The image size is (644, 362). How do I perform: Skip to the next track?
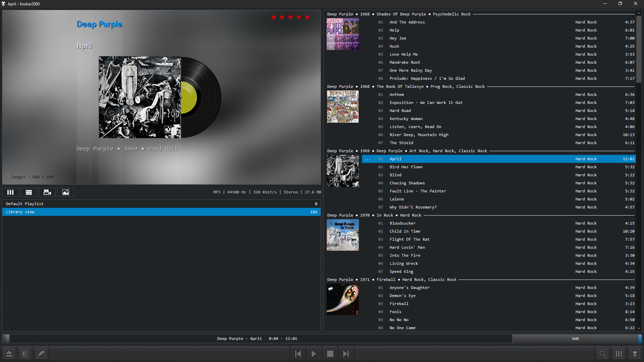pyautogui.click(x=346, y=354)
